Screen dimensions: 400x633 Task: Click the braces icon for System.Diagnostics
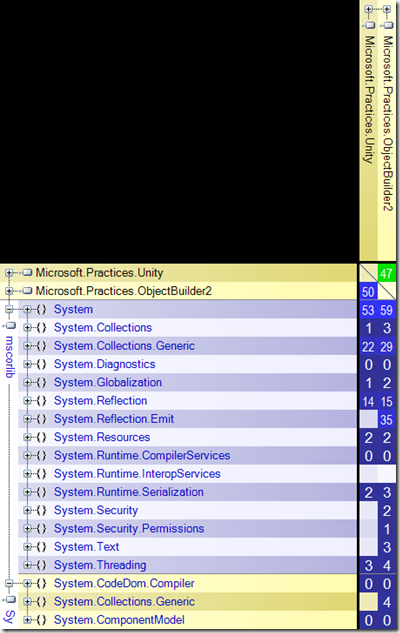click(41, 364)
